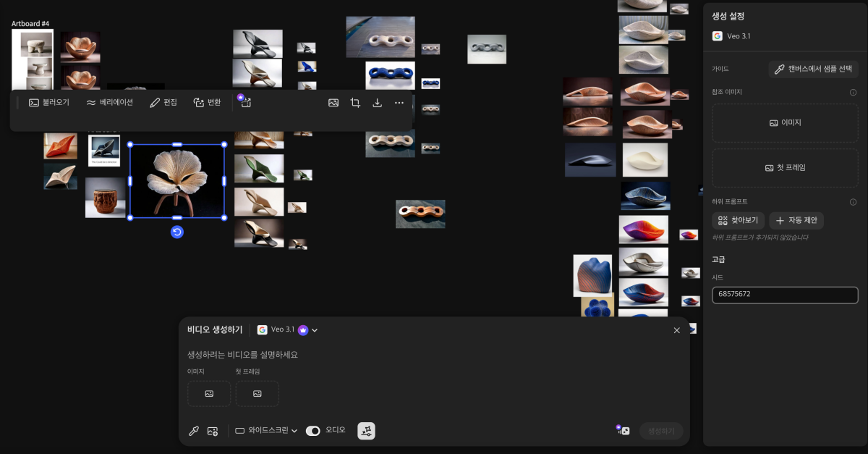Click the crop icon in the floating toolbar
The height and width of the screenshot is (454, 868).
click(x=355, y=103)
